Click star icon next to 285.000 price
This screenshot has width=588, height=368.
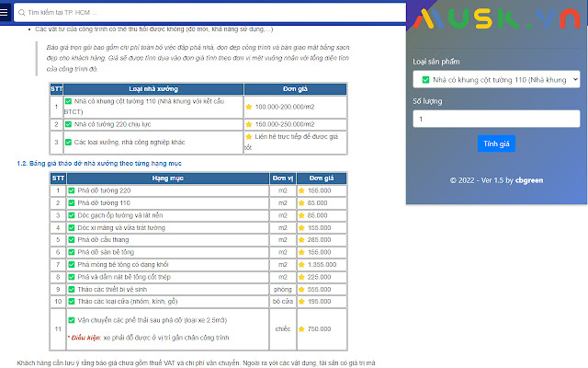pyautogui.click(x=301, y=240)
